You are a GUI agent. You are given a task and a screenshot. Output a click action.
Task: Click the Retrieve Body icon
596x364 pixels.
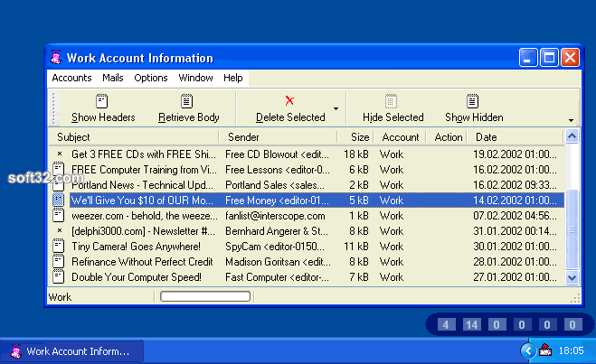click(186, 101)
